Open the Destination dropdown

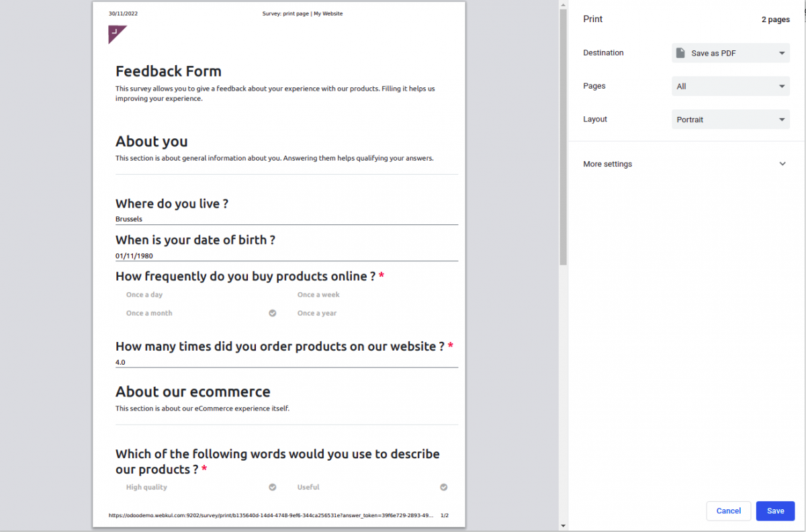pos(730,52)
